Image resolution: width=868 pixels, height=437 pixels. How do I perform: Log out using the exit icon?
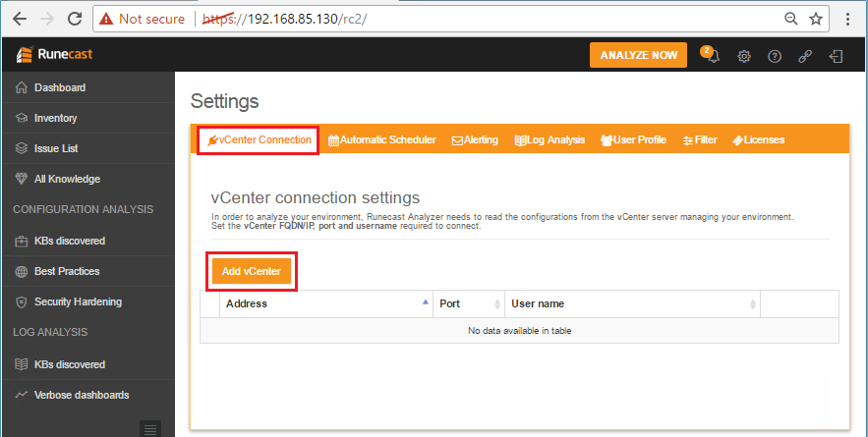(x=836, y=56)
